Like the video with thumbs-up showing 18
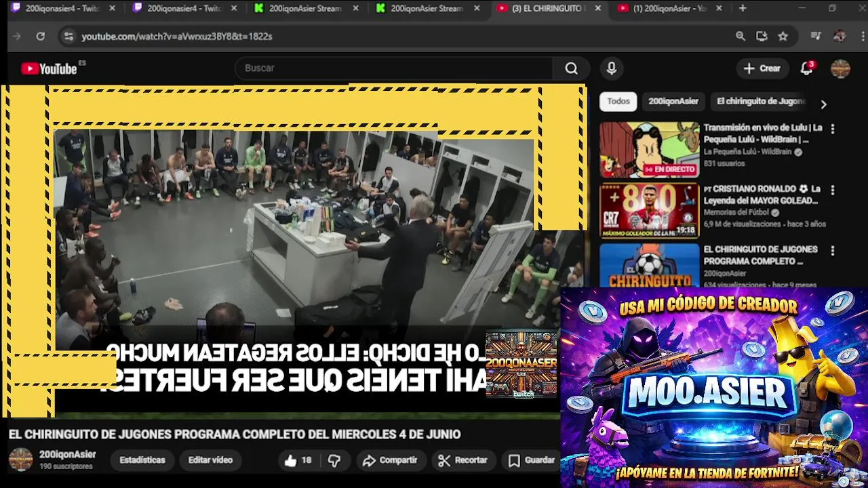Image resolution: width=868 pixels, height=488 pixels. pos(297,460)
